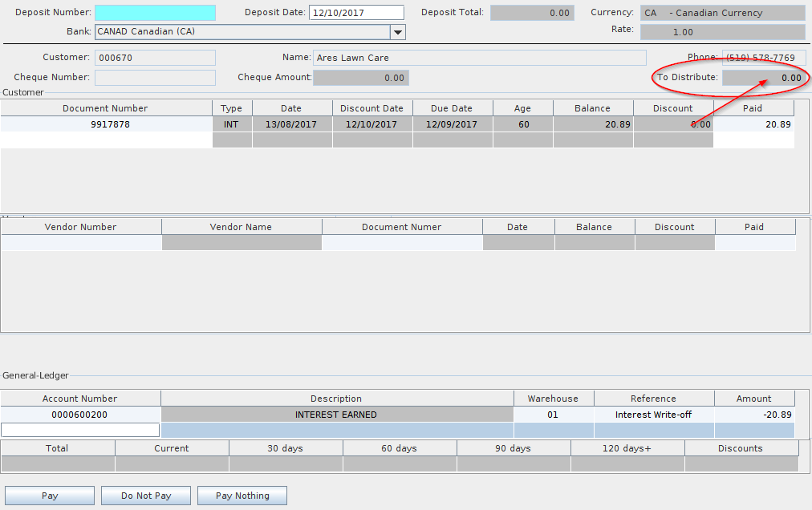Click the Document Number column header
Viewport: 812px width, 510px height.
(x=106, y=108)
